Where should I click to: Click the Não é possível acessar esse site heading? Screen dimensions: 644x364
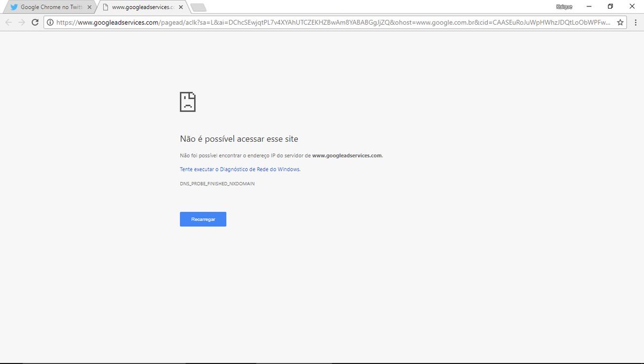(239, 139)
